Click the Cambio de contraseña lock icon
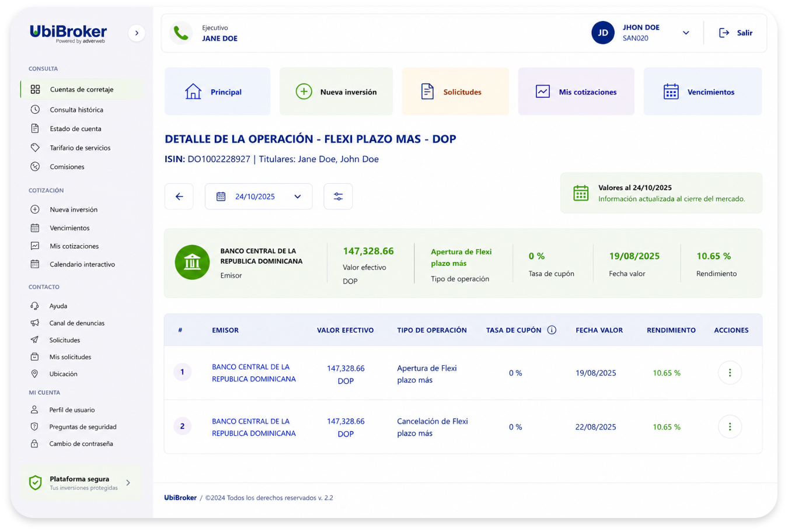The height and width of the screenshot is (532, 788). tap(34, 443)
